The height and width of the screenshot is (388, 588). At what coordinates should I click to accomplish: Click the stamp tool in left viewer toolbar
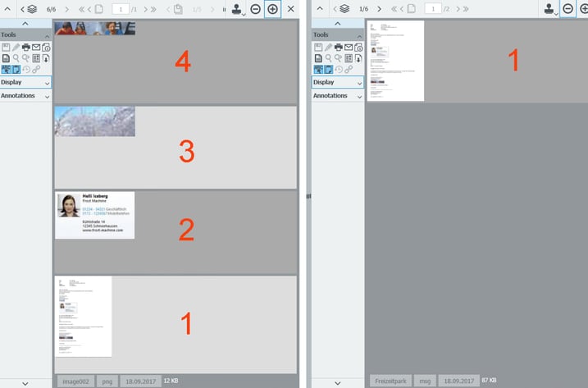(237, 9)
